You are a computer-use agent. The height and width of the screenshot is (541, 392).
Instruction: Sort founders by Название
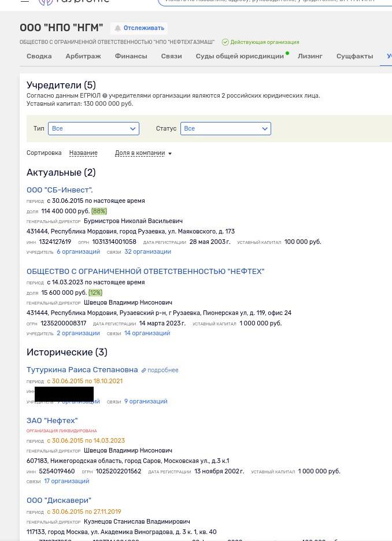[83, 153]
